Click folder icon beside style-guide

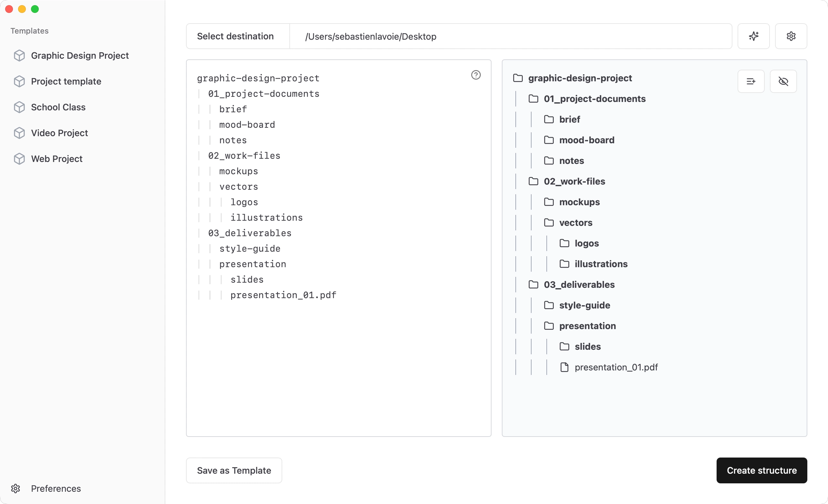[x=548, y=305]
